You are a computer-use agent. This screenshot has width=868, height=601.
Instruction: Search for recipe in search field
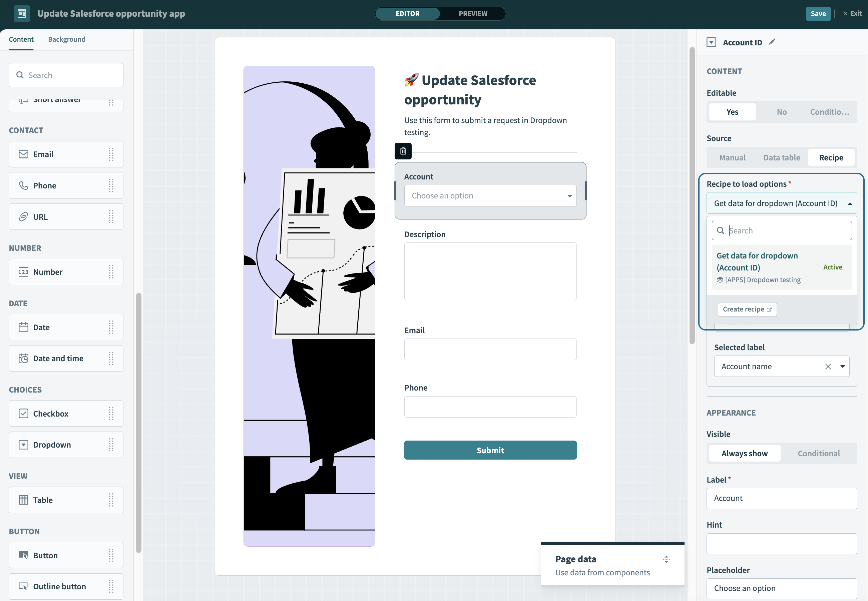pyautogui.click(x=782, y=229)
